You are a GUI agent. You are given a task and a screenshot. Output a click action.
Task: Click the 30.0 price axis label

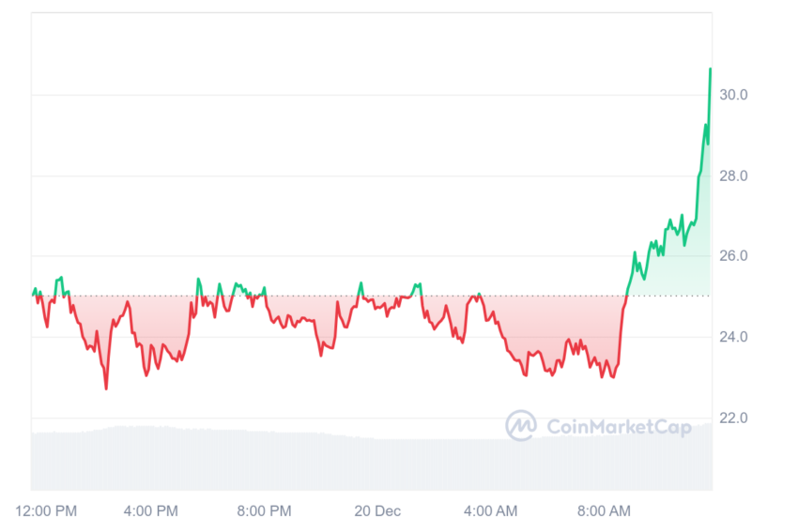tap(733, 95)
